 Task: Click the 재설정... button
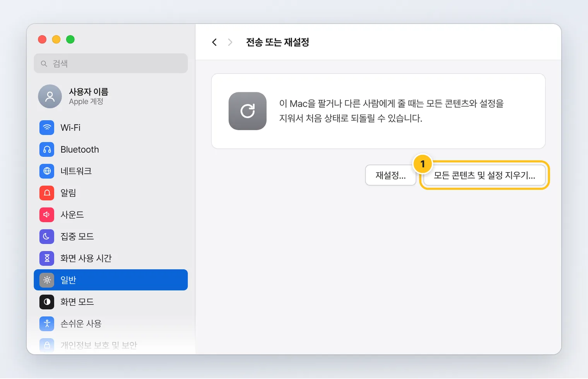click(x=391, y=175)
